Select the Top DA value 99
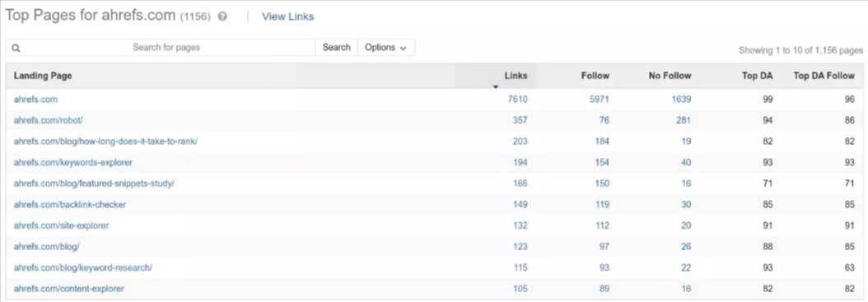Viewport: 868px width, 302px height. tap(768, 100)
